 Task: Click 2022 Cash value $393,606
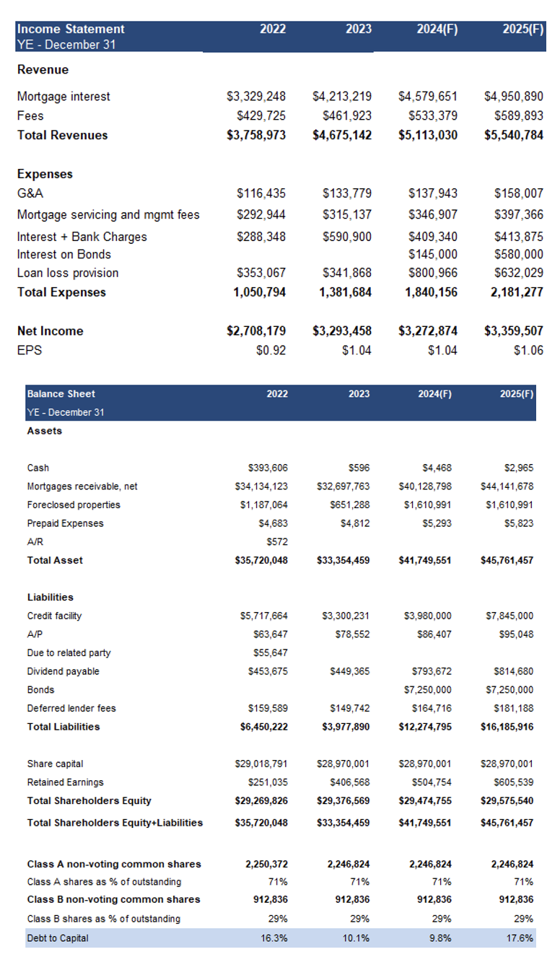click(268, 468)
